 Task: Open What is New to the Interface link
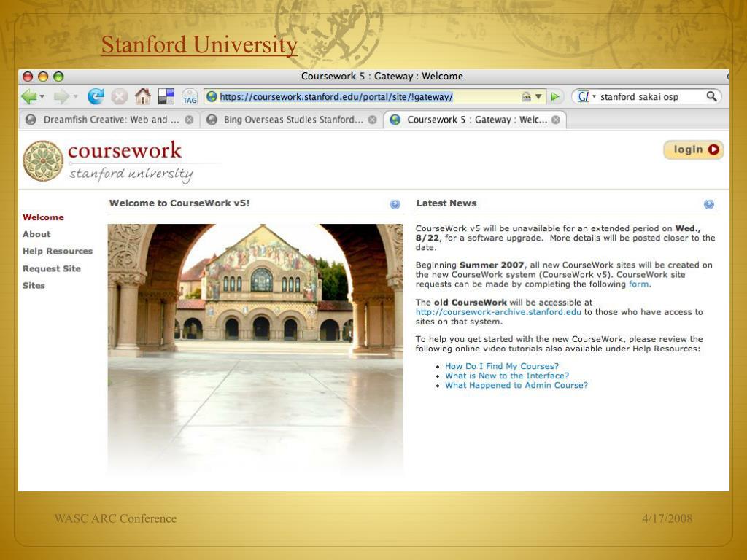(x=507, y=376)
